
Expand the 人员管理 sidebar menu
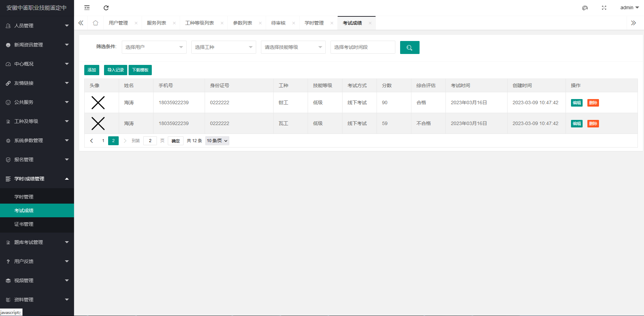click(37, 26)
